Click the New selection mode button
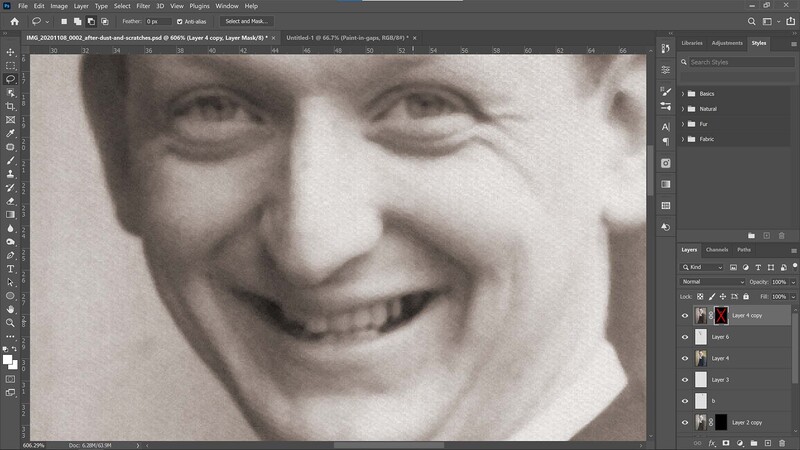Screen dimensions: 800x450 point(64,21)
